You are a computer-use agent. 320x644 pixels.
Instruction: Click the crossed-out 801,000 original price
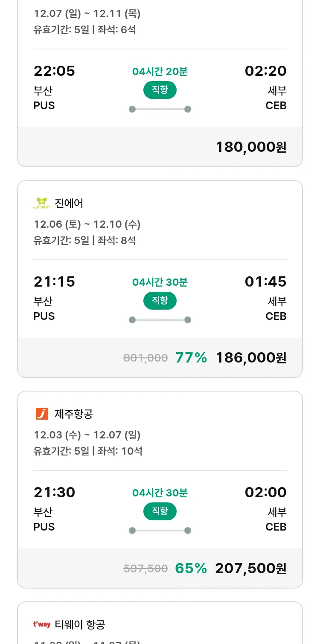pyautogui.click(x=145, y=358)
